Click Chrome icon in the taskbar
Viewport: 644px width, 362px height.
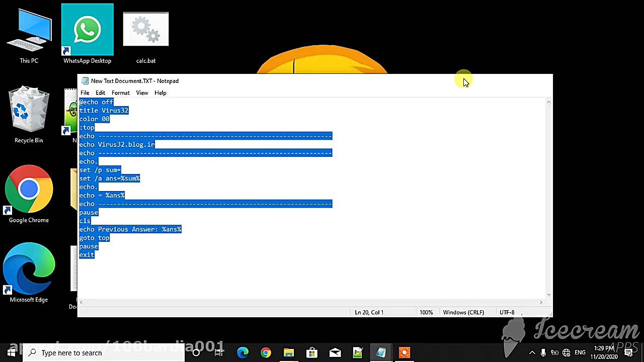pyautogui.click(x=266, y=352)
